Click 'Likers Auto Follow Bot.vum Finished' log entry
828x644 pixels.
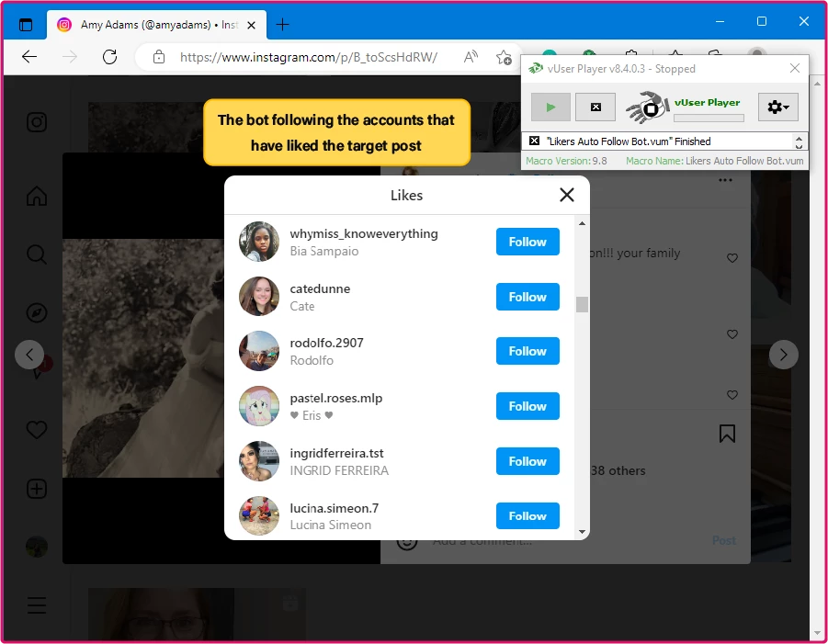pos(629,141)
